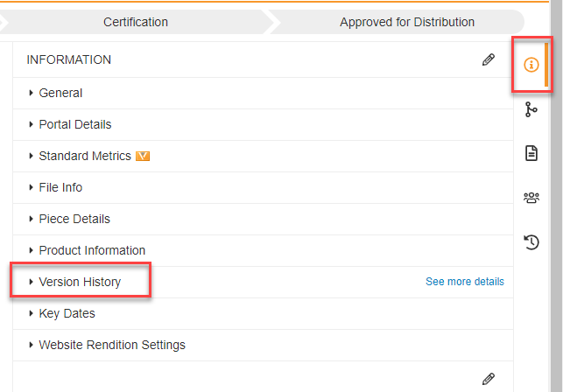
Task: Expand the Key Dates section
Action: (x=67, y=313)
